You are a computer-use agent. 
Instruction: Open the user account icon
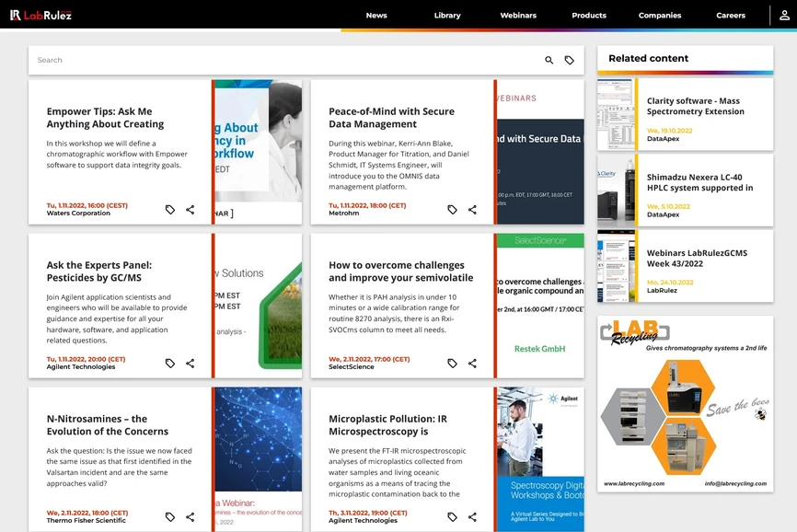pyautogui.click(x=784, y=16)
